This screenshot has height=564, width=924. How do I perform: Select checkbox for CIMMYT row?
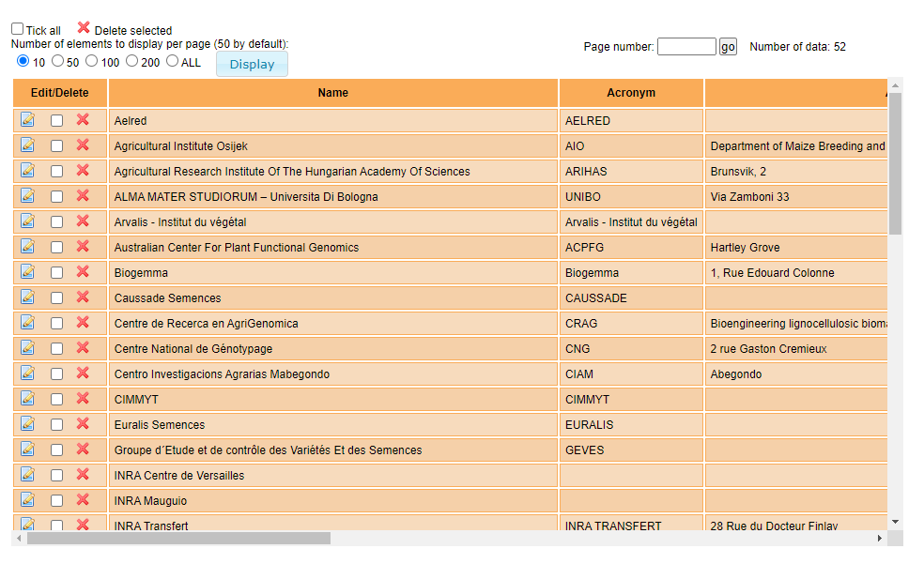click(x=56, y=399)
